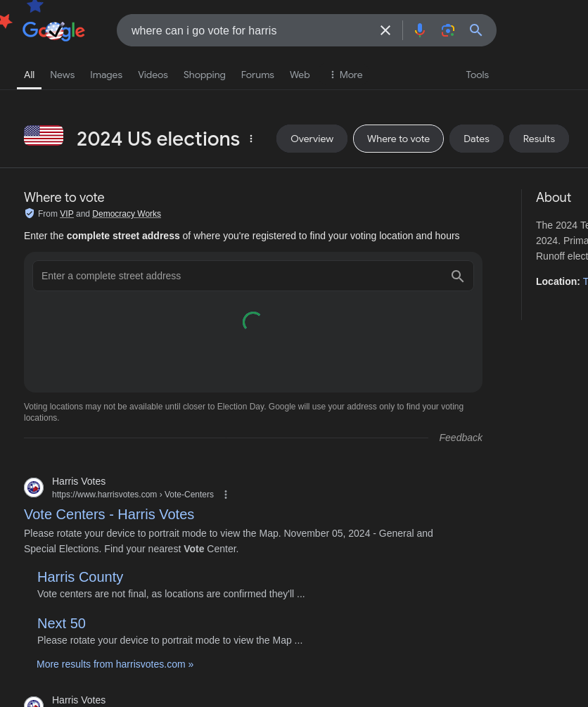Expand the More search filters menu

(346, 75)
